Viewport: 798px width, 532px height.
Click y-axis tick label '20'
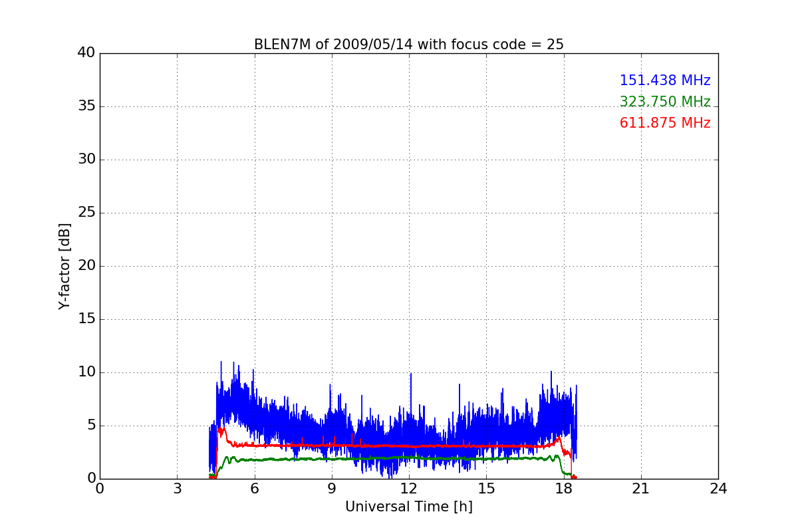86,266
